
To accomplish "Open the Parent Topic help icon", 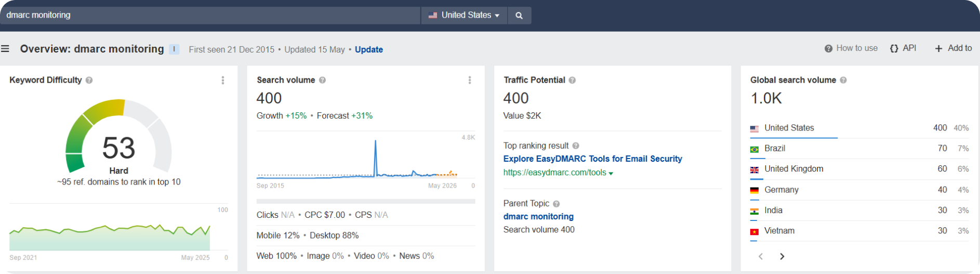I will (556, 204).
